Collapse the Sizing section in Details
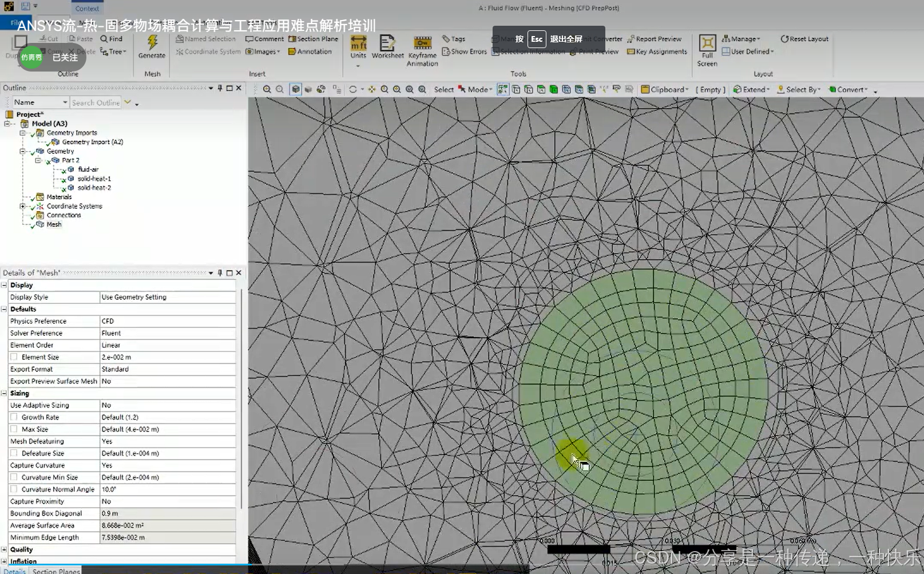This screenshot has height=574, width=924. coord(4,393)
